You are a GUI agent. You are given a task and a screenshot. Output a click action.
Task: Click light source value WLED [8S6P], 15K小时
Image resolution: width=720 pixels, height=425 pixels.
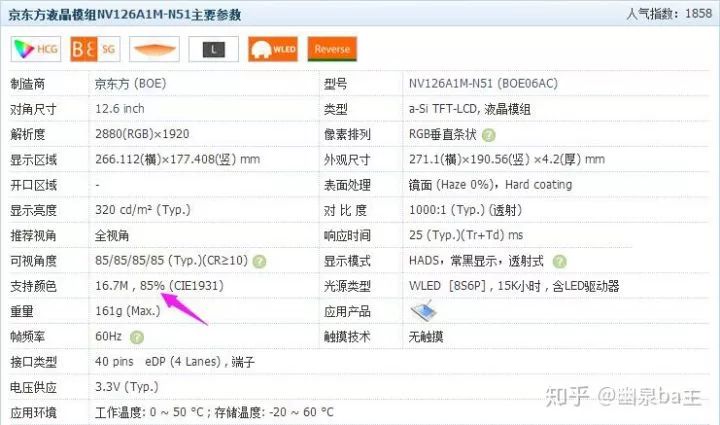pyautogui.click(x=474, y=286)
